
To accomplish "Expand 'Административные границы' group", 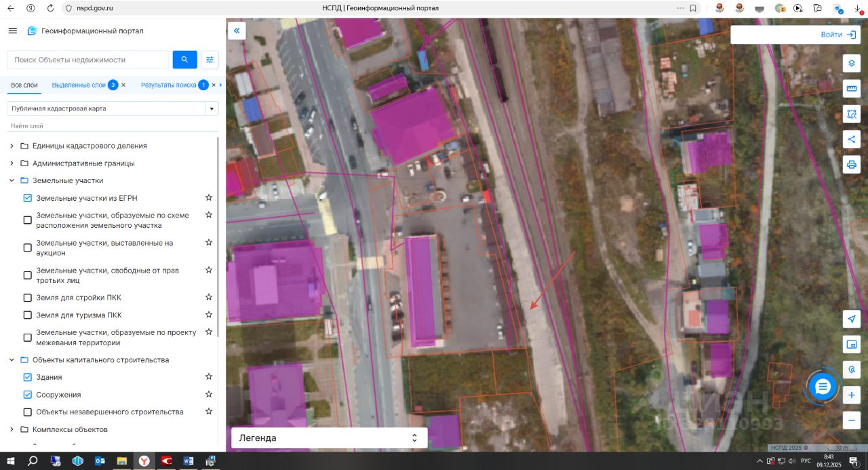I will [x=12, y=163].
